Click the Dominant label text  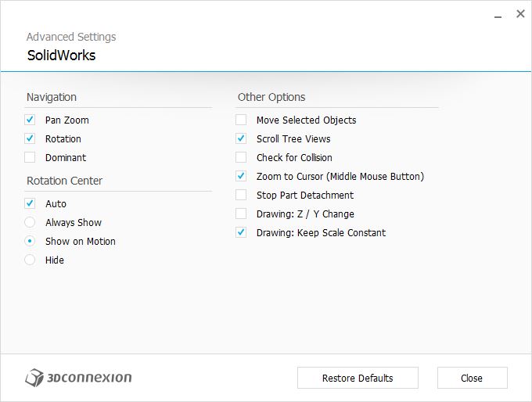[66, 157]
